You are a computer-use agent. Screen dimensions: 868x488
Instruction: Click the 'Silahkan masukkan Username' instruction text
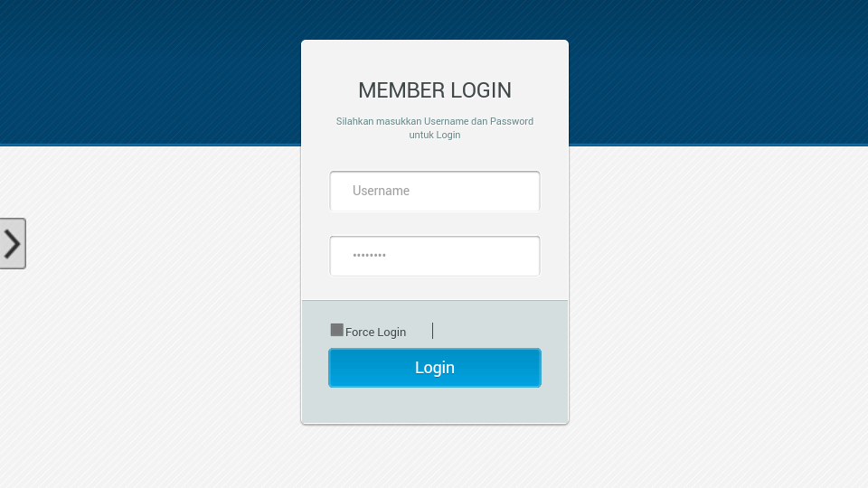coord(435,121)
